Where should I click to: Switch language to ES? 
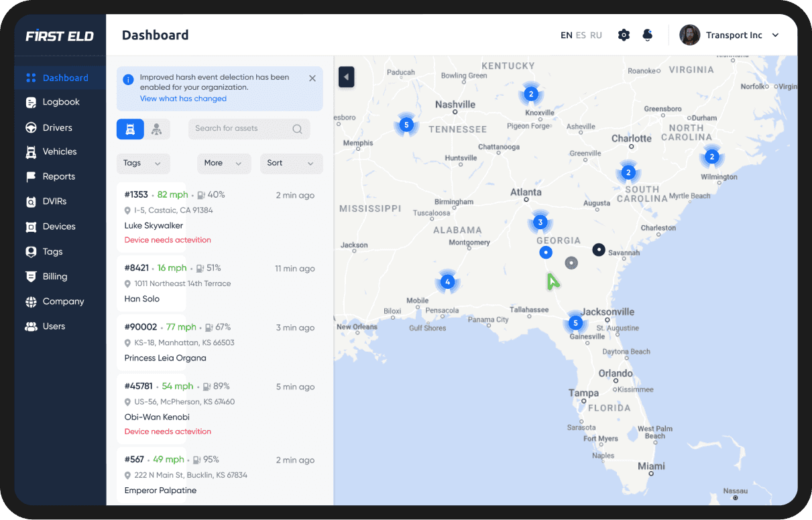point(581,36)
